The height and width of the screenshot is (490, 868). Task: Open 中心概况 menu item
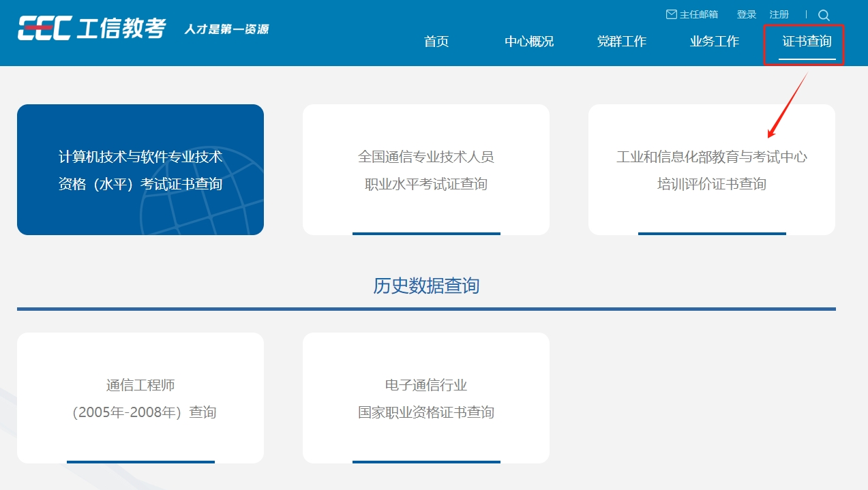click(529, 42)
